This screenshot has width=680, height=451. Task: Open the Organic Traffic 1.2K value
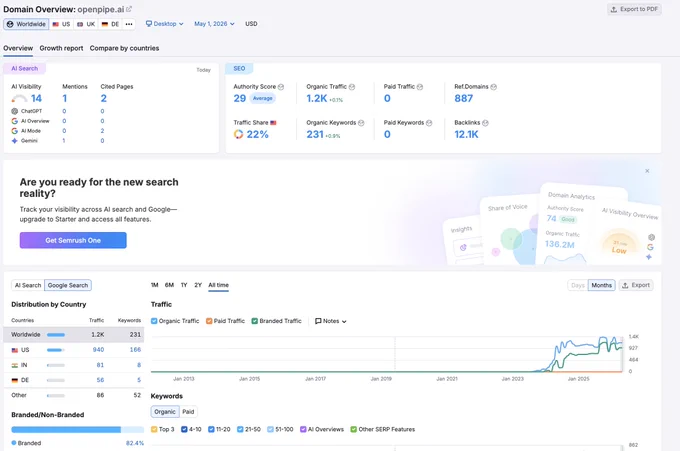tap(317, 98)
